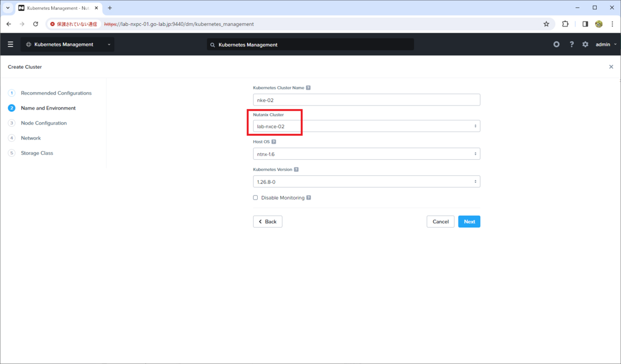The width and height of the screenshot is (621, 364).
Task: Open the help question mark menu
Action: tap(571, 44)
